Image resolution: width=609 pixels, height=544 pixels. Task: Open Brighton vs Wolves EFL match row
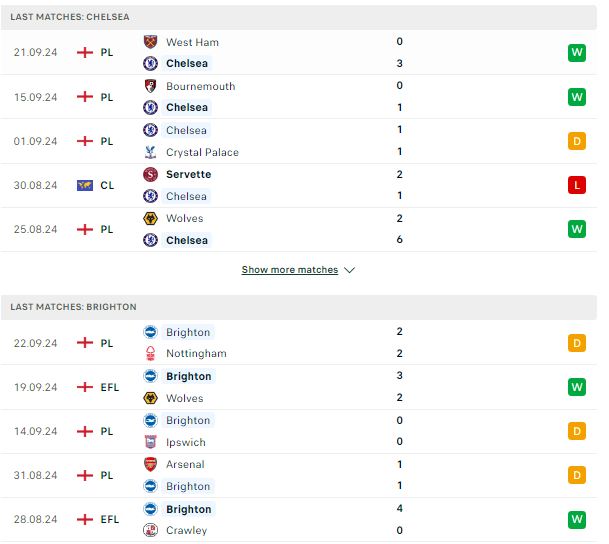[x=299, y=387]
